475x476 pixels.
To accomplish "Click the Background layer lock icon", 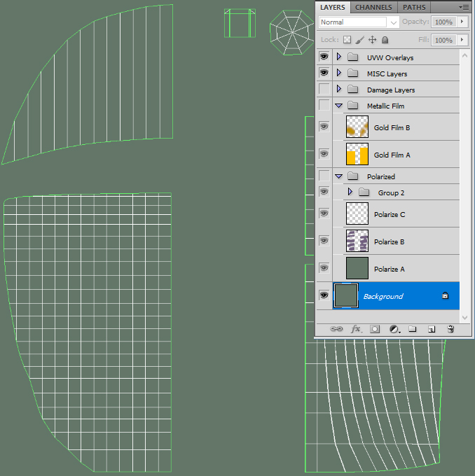I will point(445,295).
